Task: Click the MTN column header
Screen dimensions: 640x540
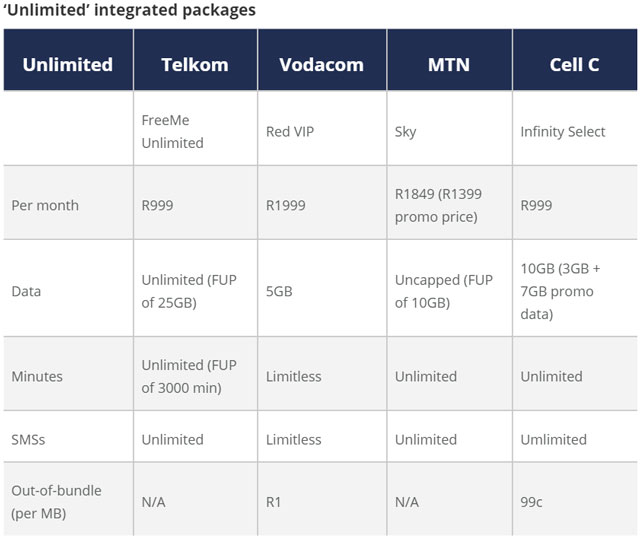Action: (449, 65)
